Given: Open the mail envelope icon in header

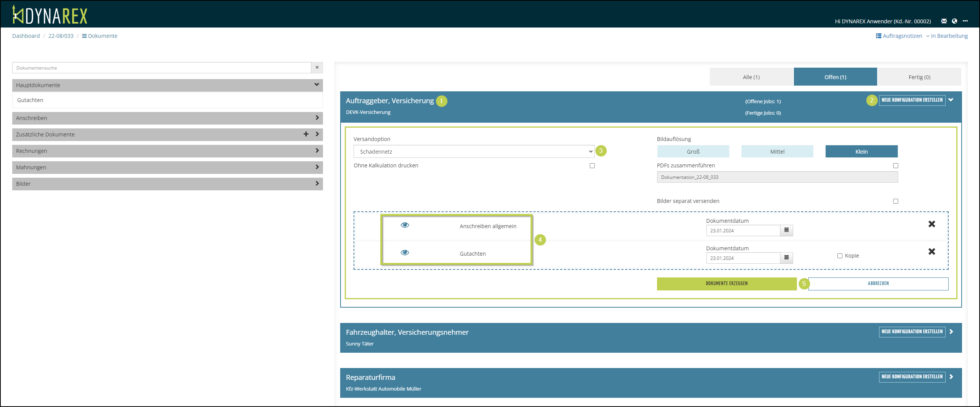Looking at the screenshot, I should click(944, 21).
